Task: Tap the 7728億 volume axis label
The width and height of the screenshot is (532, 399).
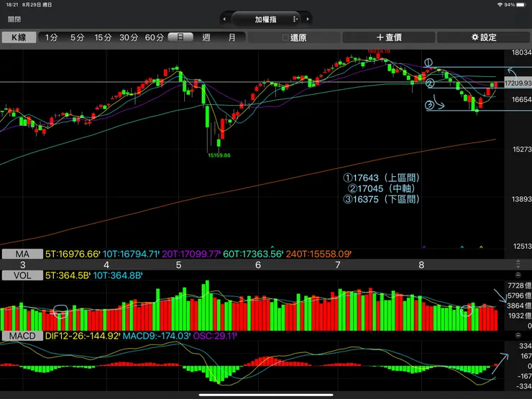Action: (519, 285)
